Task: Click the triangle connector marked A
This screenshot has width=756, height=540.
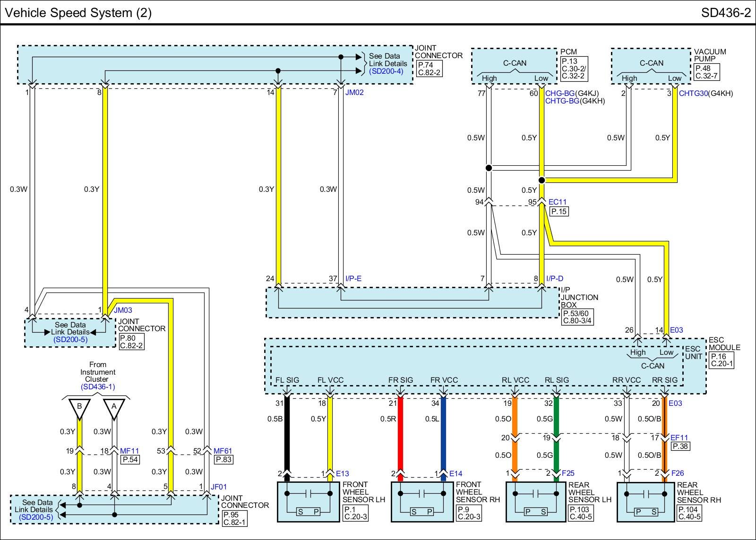Action: [x=114, y=408]
